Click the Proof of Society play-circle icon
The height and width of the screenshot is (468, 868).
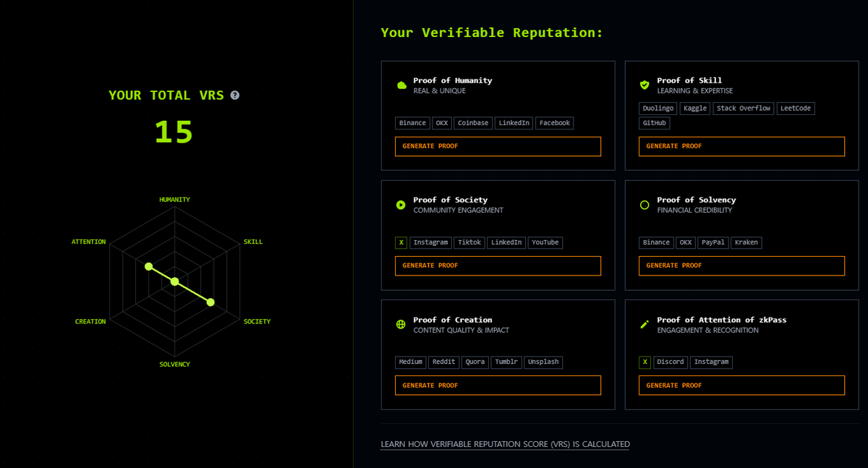[401, 205]
